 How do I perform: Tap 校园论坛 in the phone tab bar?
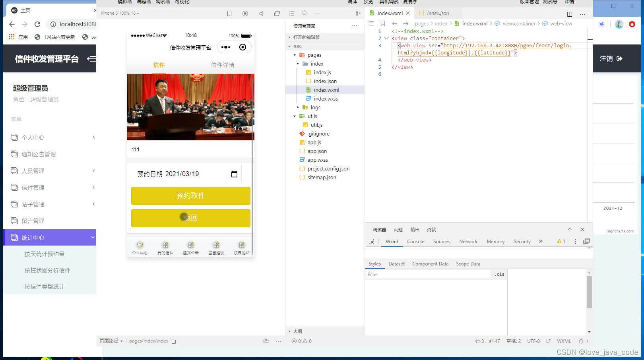click(242, 248)
